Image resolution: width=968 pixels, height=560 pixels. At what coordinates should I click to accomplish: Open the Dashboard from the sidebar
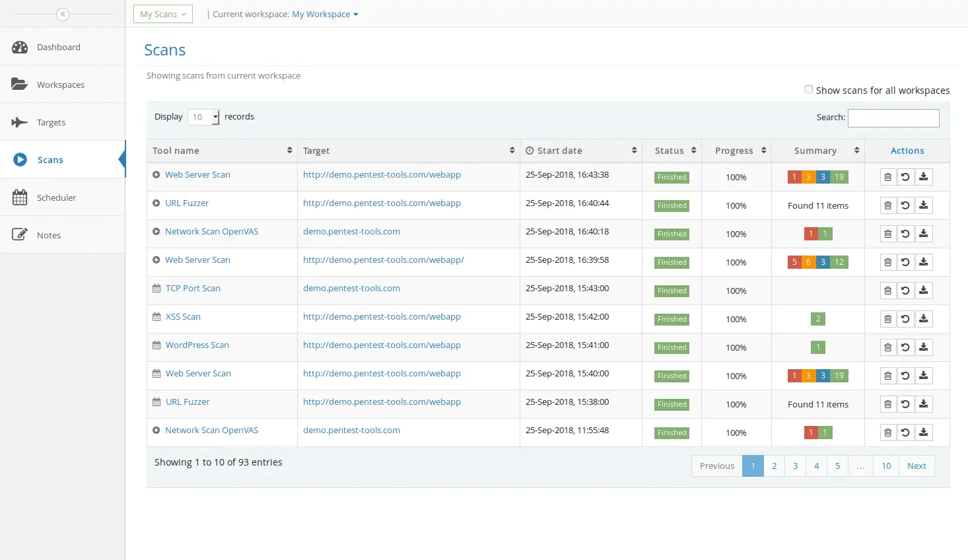pos(58,47)
